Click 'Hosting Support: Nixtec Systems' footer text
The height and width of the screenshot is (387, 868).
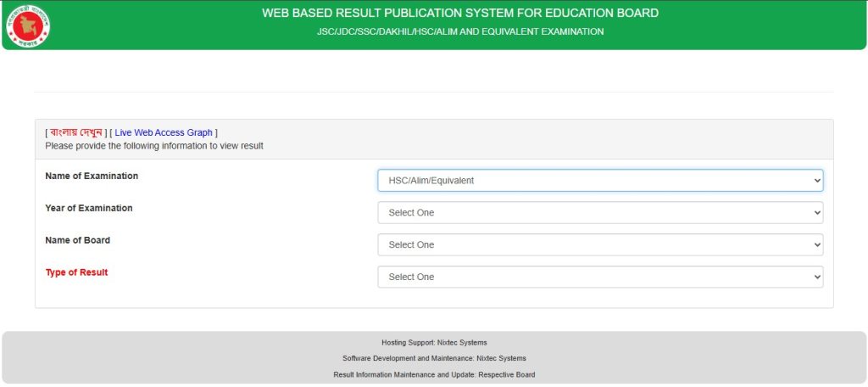[x=434, y=343]
